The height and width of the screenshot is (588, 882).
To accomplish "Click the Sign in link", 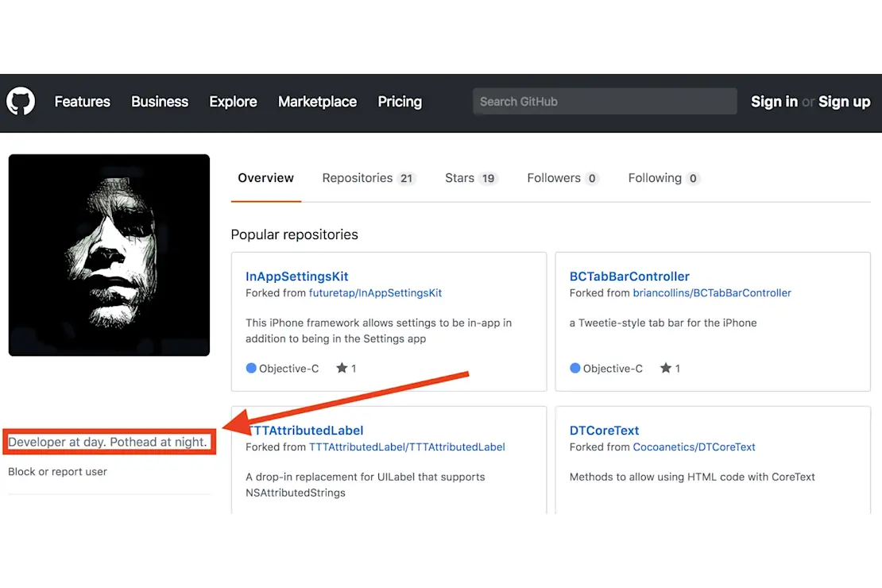I will point(774,102).
